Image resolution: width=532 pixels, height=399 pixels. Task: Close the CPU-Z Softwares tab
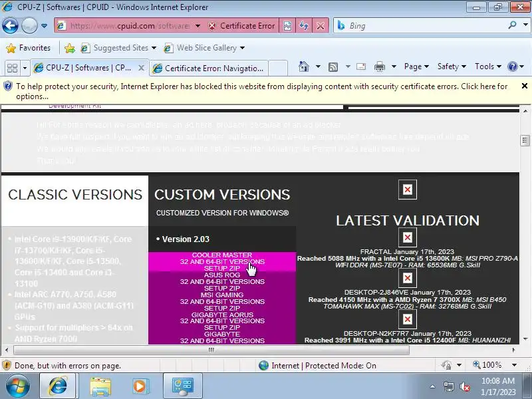[x=142, y=68]
